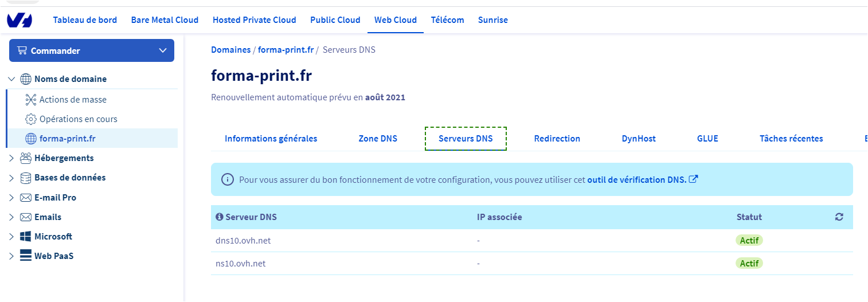The image size is (868, 302).
Task: Go to Public Cloud in top menu
Action: tap(335, 20)
